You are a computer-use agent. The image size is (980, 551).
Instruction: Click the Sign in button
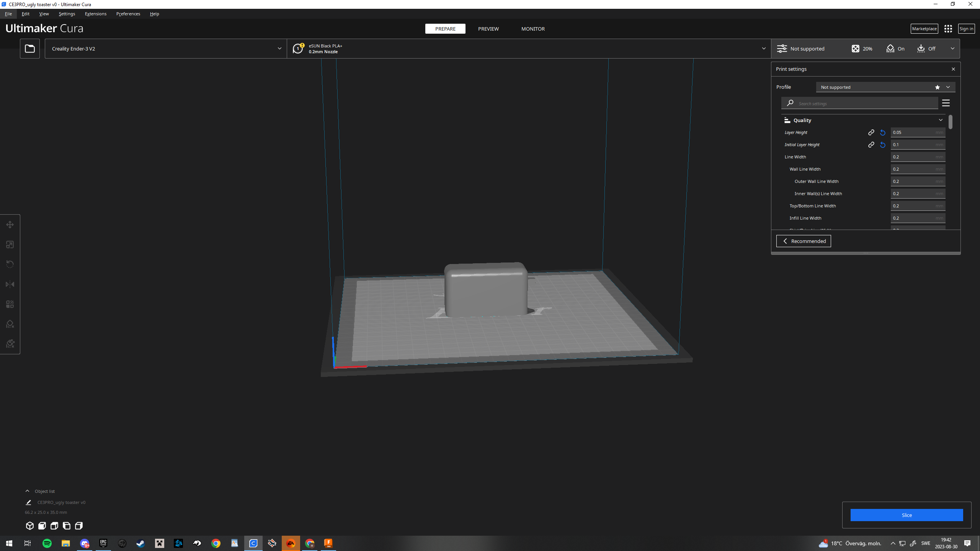[966, 29]
